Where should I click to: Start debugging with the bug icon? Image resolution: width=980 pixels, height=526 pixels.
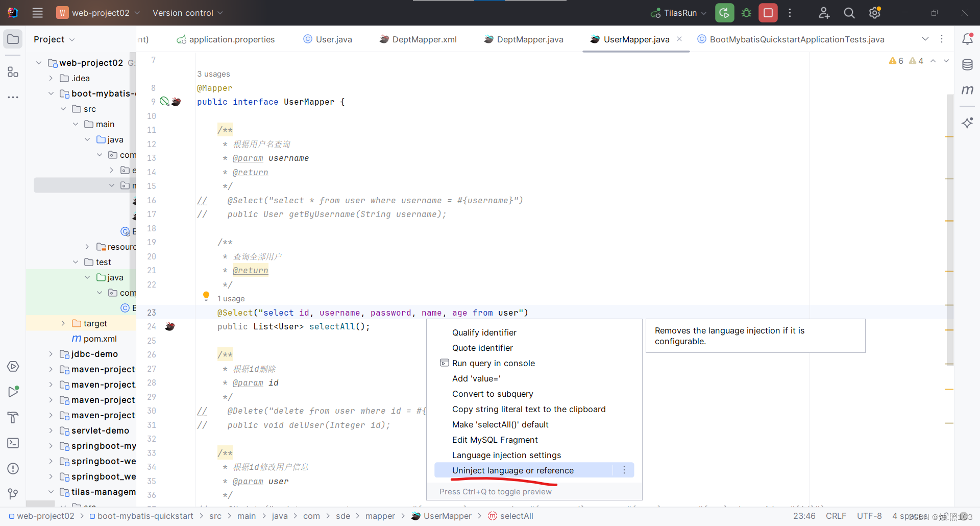(x=746, y=13)
